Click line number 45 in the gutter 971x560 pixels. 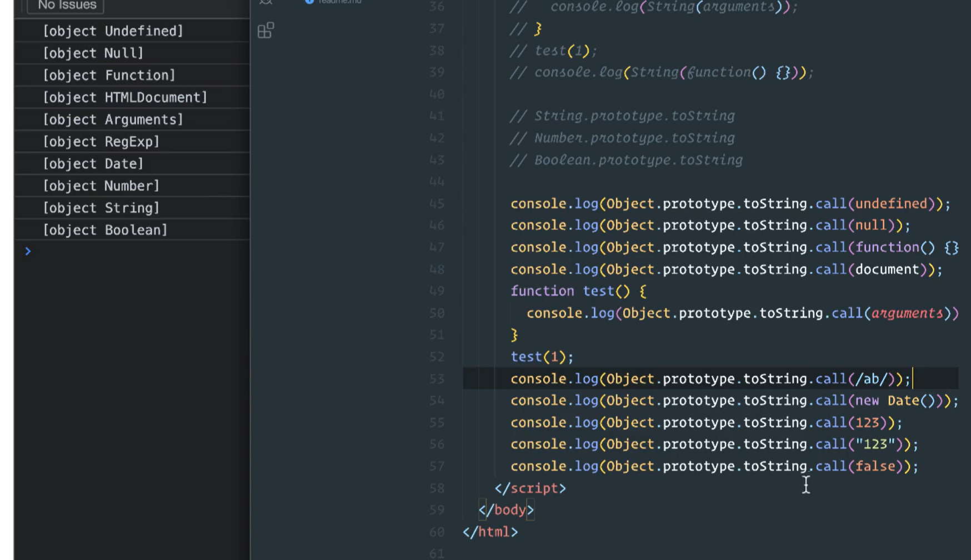[x=437, y=204]
